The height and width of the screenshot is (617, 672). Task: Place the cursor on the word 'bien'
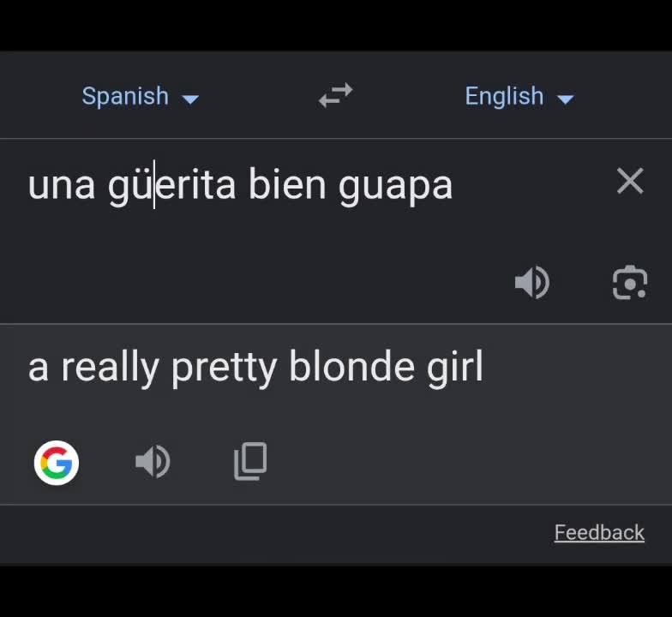[287, 184]
